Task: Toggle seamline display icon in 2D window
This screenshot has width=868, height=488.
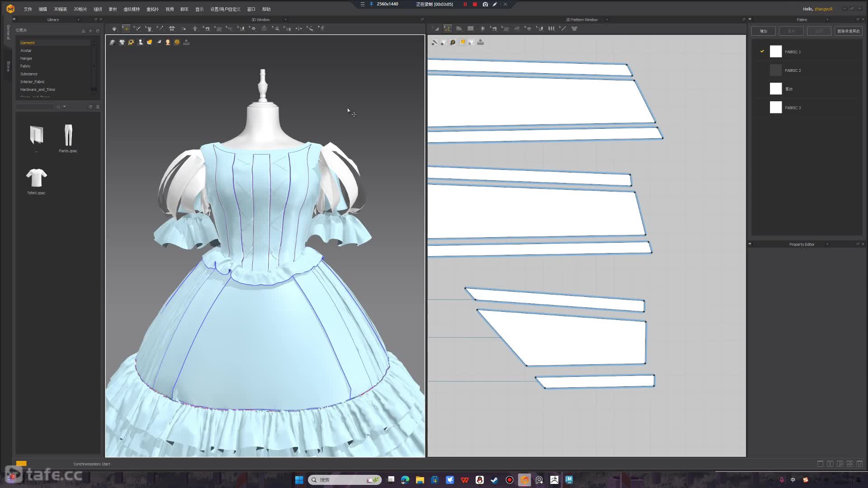Action: pyautogui.click(x=434, y=42)
